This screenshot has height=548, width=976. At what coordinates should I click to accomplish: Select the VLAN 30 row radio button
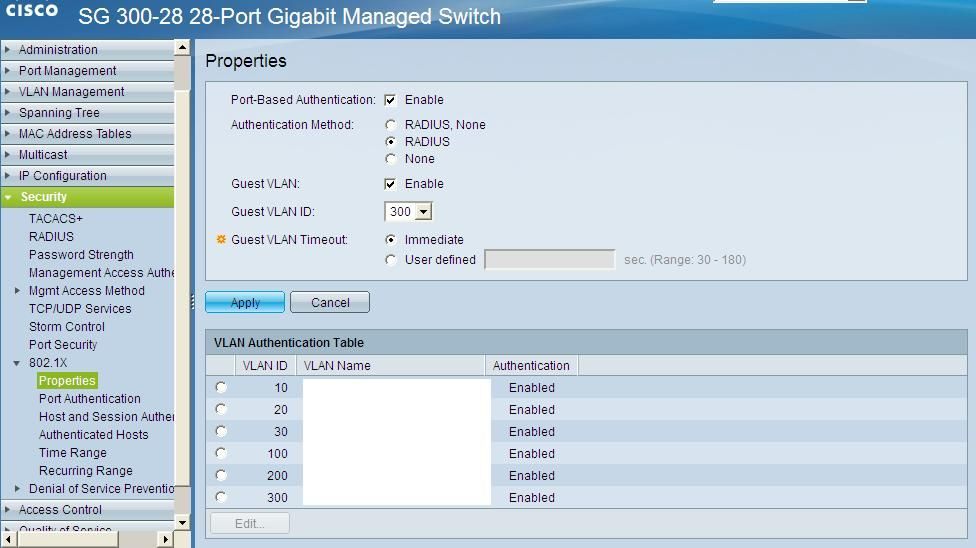click(221, 431)
